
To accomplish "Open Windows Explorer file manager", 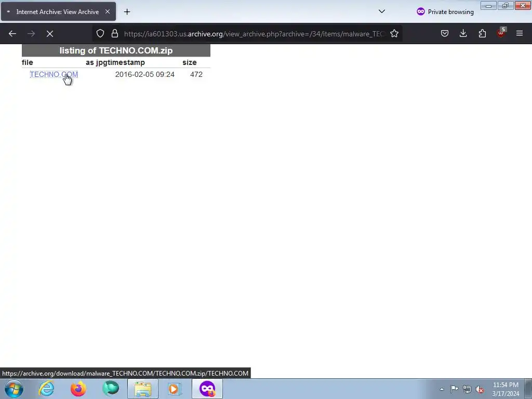I will (143, 389).
